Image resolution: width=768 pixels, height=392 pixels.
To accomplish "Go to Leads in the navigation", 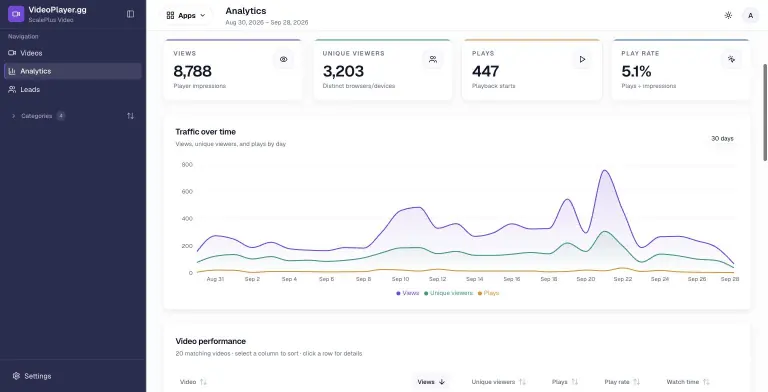I will [72, 90].
